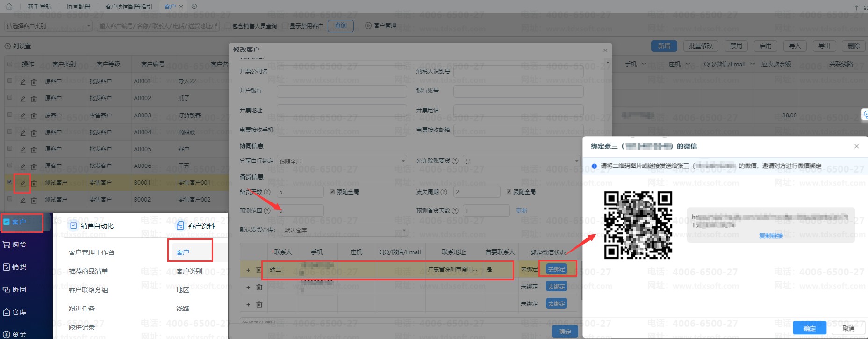Open the 仓库 warehouse sidebar icon

click(x=7, y=312)
